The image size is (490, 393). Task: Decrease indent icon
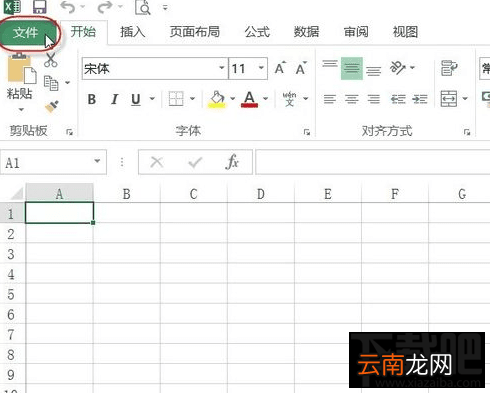coord(398,99)
